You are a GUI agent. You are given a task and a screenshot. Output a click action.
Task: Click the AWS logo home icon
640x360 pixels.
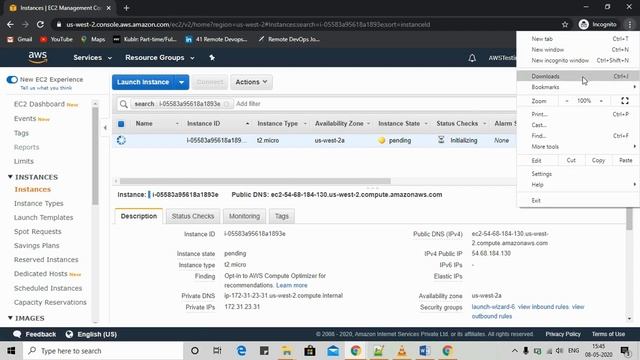pos(38,58)
